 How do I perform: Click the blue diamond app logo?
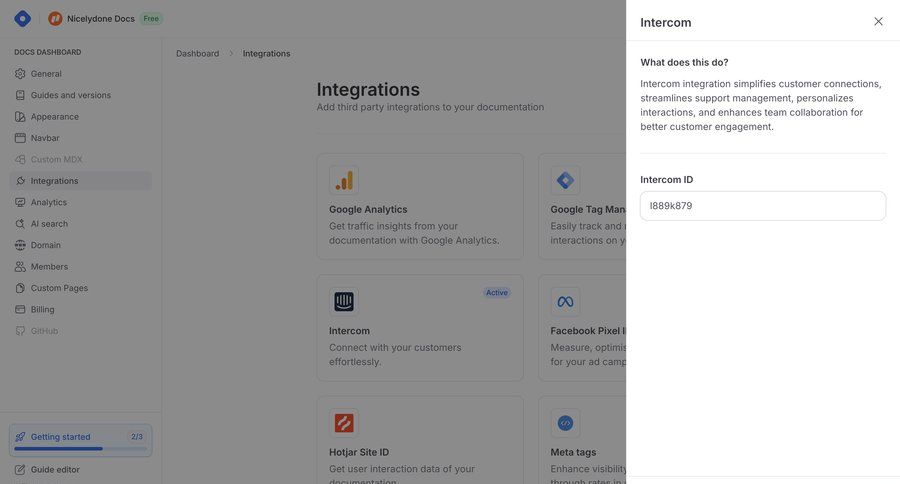pos(22,18)
